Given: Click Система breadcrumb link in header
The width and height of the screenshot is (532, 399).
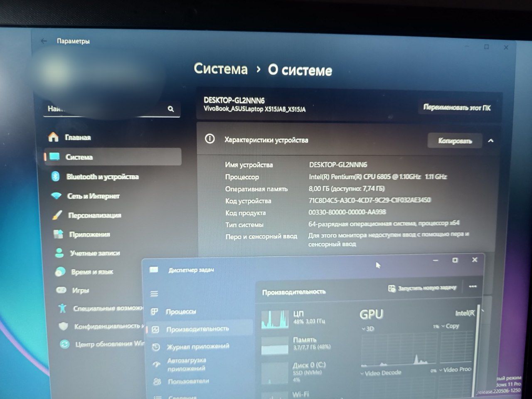Looking at the screenshot, I should point(221,69).
